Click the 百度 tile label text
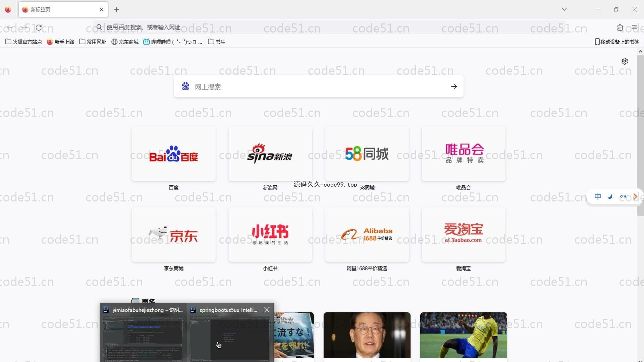644x362 pixels. tap(174, 188)
